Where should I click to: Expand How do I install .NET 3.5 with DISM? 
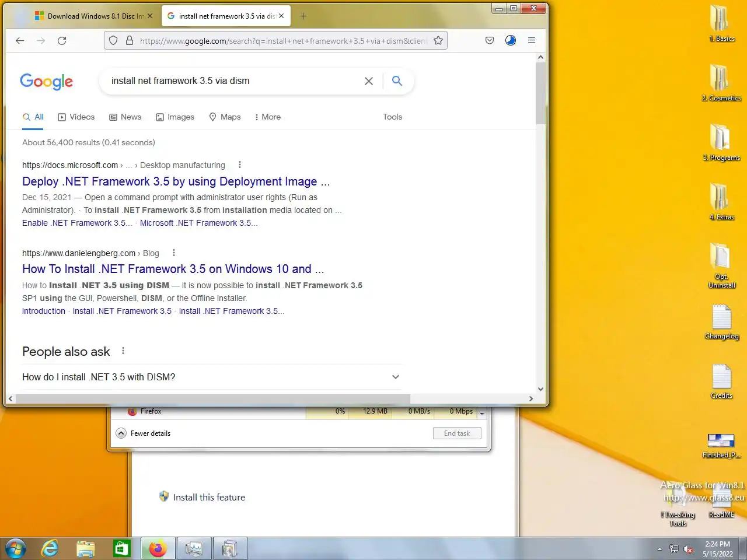click(211, 377)
